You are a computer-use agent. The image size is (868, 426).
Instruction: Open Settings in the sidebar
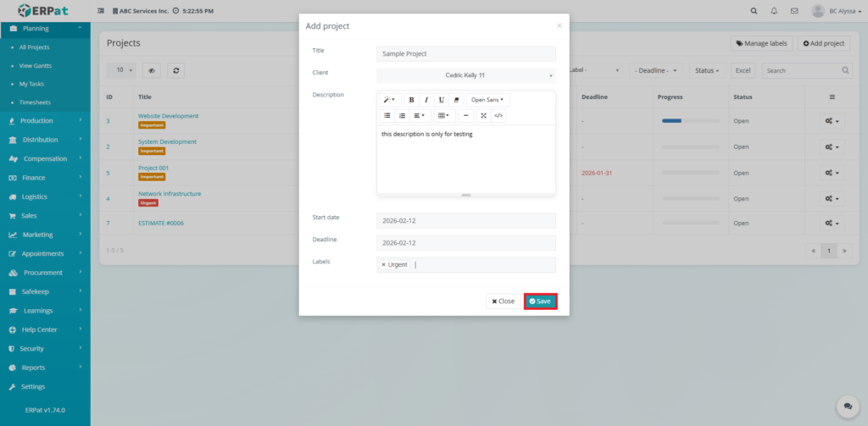(x=45, y=387)
